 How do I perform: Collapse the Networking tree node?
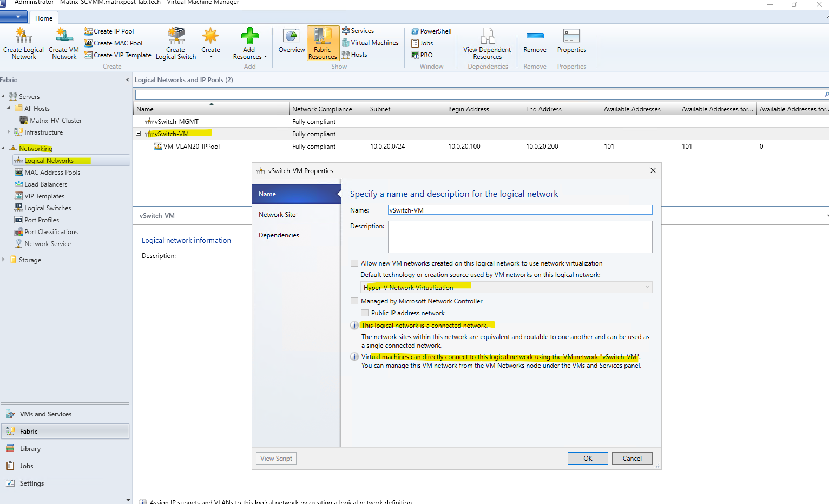3,148
